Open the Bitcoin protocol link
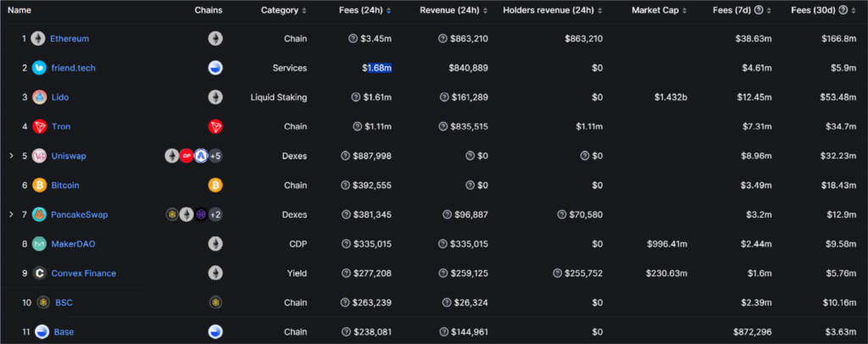Screen dimensions: 868x344 tap(65, 186)
